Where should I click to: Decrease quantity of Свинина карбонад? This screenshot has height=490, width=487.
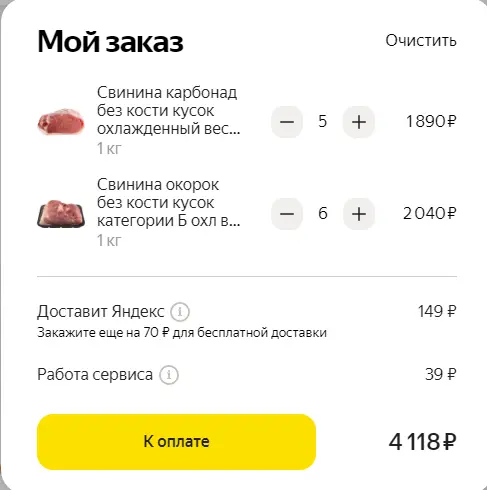(287, 122)
